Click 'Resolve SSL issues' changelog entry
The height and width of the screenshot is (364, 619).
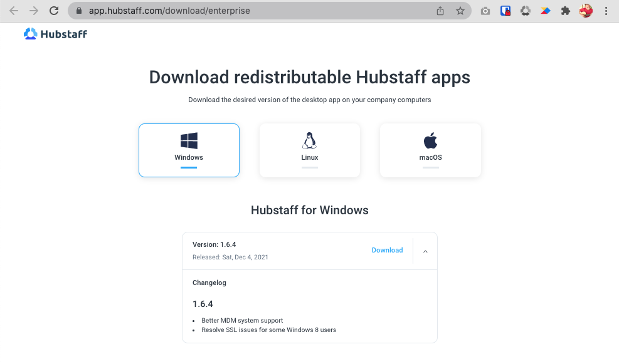[268, 330]
